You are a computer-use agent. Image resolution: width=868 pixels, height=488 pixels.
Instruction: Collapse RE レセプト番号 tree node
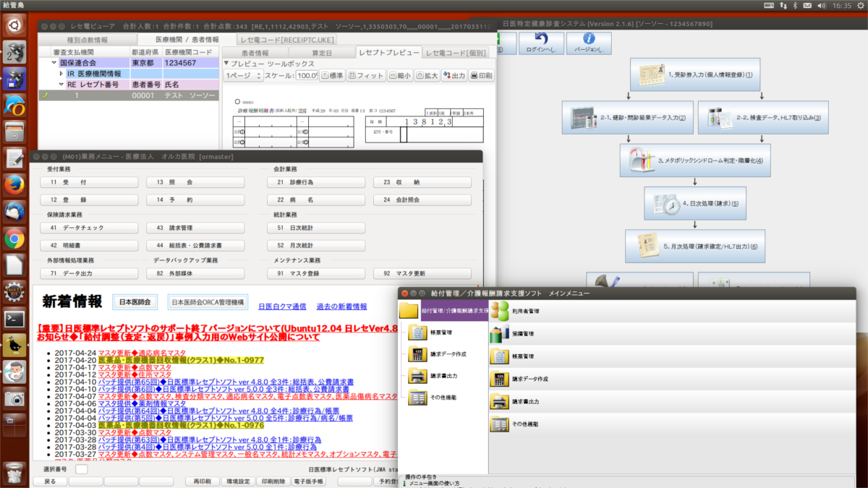[x=61, y=85]
